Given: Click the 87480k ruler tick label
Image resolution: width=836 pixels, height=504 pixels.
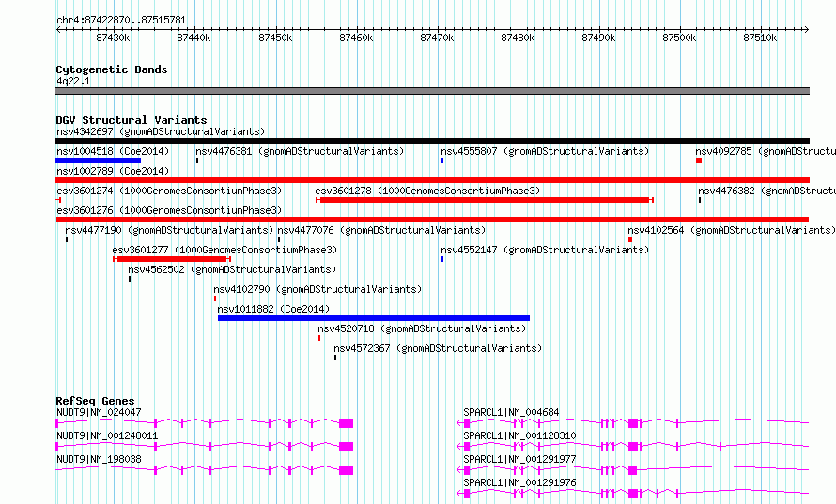Looking at the screenshot, I should point(518,38).
